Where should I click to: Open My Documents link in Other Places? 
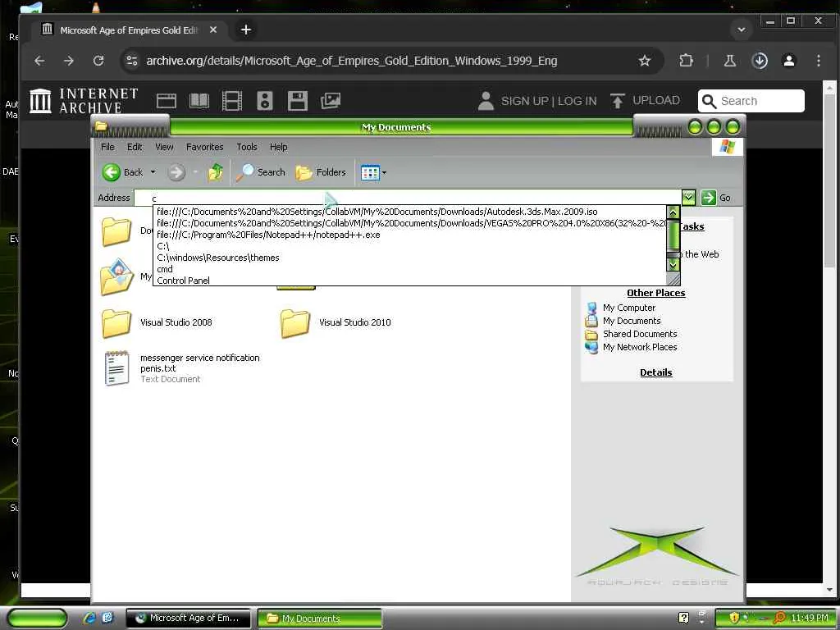tap(632, 321)
